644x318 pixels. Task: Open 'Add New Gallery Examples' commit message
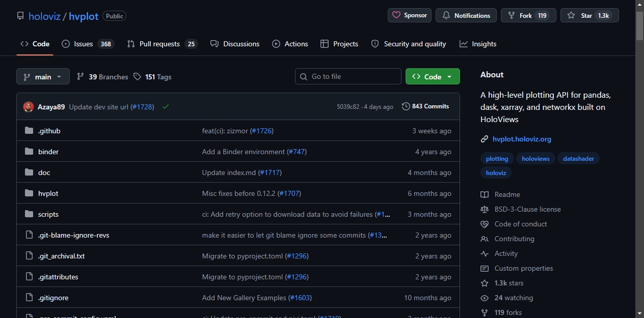245,298
